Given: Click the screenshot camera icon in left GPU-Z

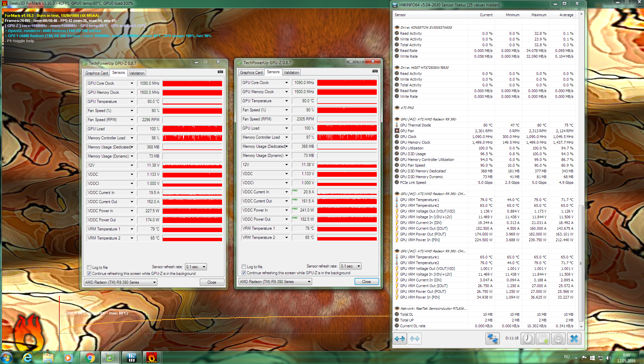Looking at the screenshot, I should [x=220, y=72].
